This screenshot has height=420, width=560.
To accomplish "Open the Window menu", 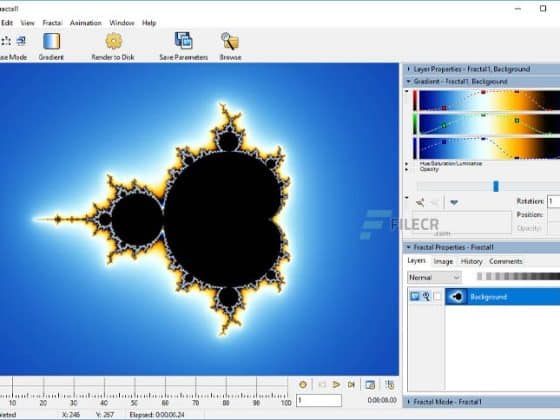I will point(122,23).
